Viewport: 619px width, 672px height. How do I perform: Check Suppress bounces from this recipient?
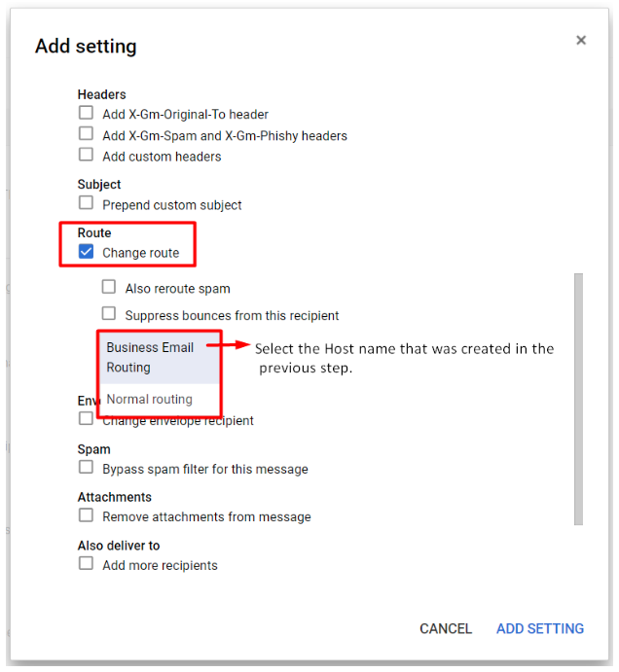109,313
